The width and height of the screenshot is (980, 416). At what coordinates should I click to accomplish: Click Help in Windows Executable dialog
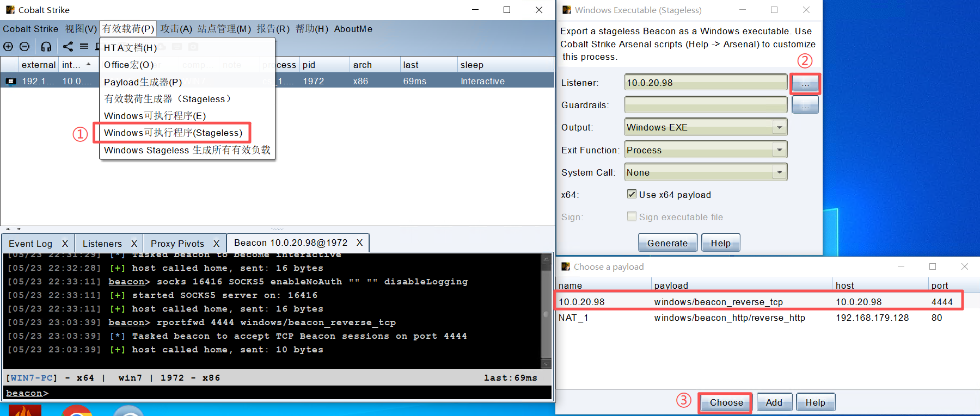tap(720, 243)
